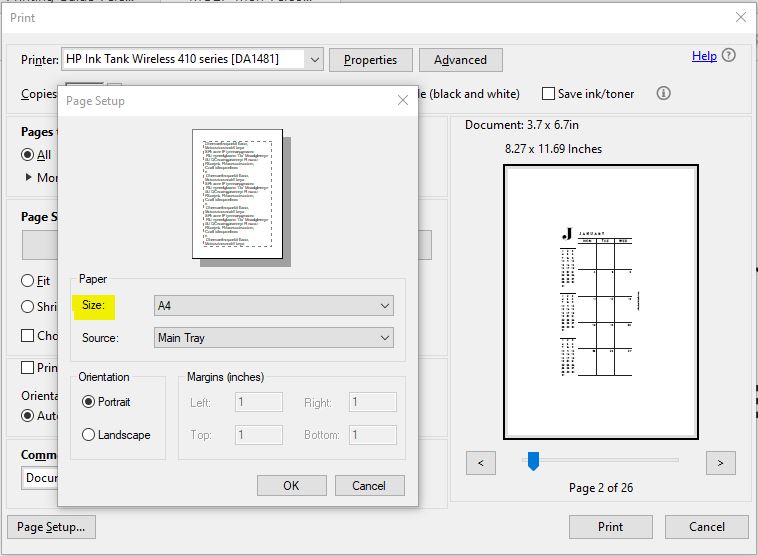The width and height of the screenshot is (758, 556).
Task: Cancel the Print dialog
Action: click(x=707, y=527)
